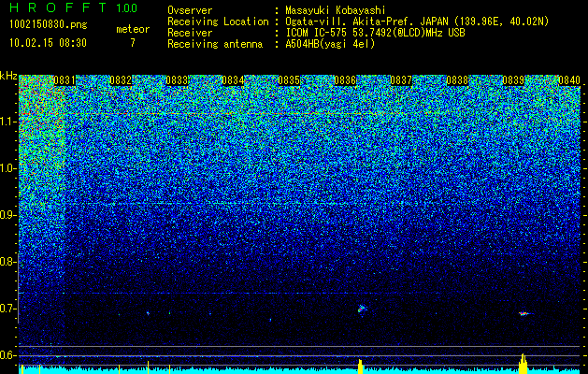The height and width of the screenshot is (374, 588).
Task: Click the 0836 time marker
Action: [x=345, y=80]
